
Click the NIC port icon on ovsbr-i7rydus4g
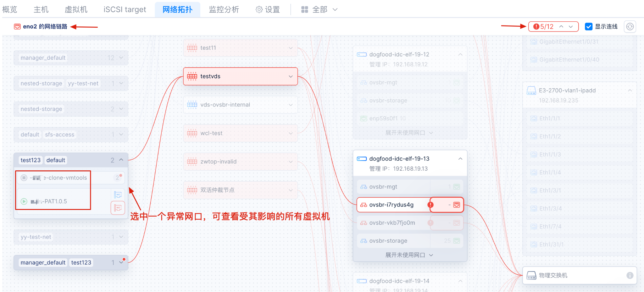(x=457, y=205)
